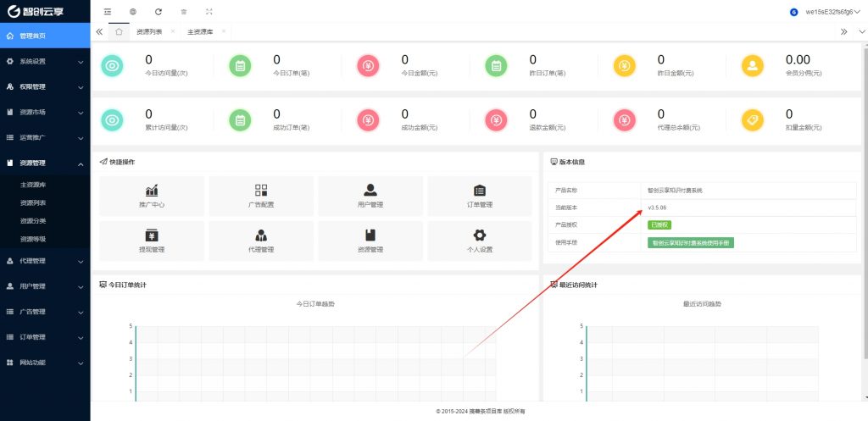This screenshot has height=421, width=868.
Task: Click 资源管理 quick action book icon
Action: (370, 235)
